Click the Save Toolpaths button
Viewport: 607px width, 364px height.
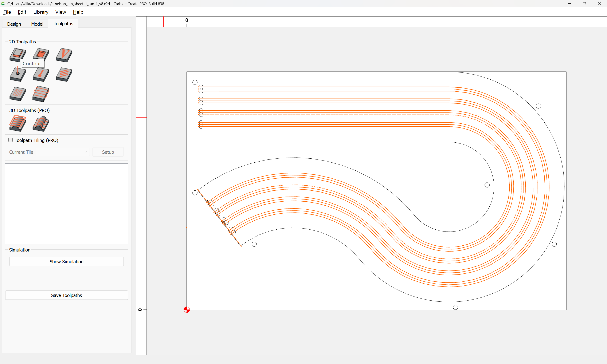pyautogui.click(x=66, y=295)
